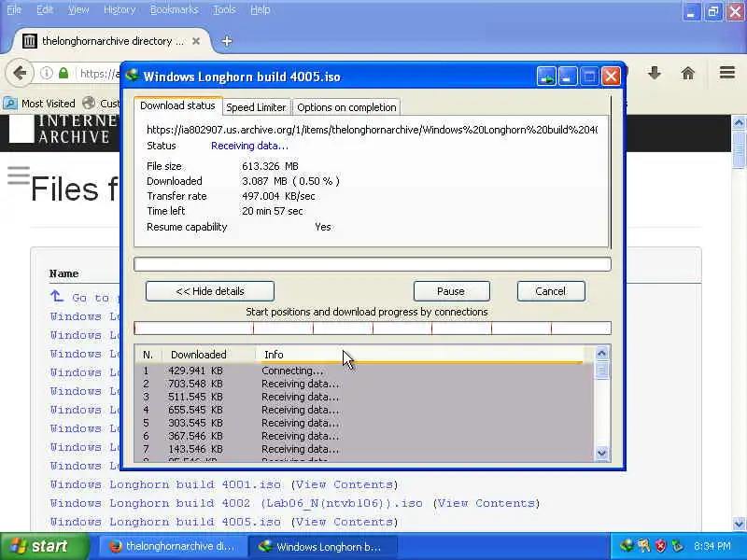Open the File menu

pyautogui.click(x=14, y=9)
